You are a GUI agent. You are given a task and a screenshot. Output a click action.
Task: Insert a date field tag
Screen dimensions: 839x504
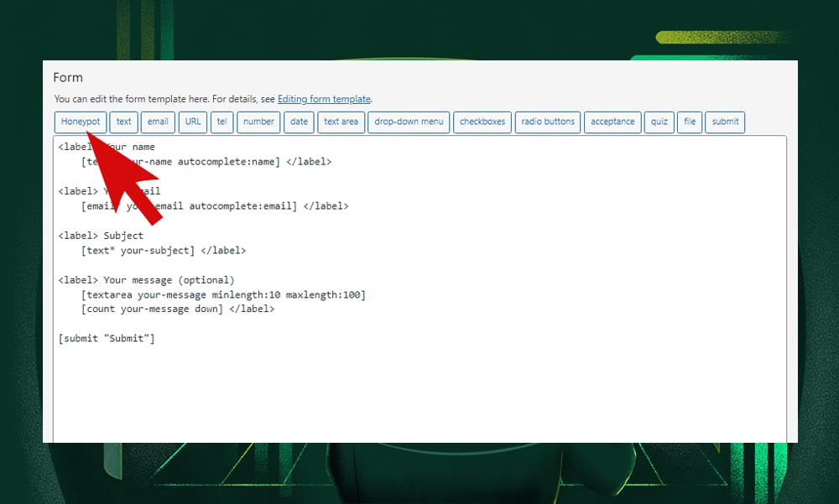[299, 122]
